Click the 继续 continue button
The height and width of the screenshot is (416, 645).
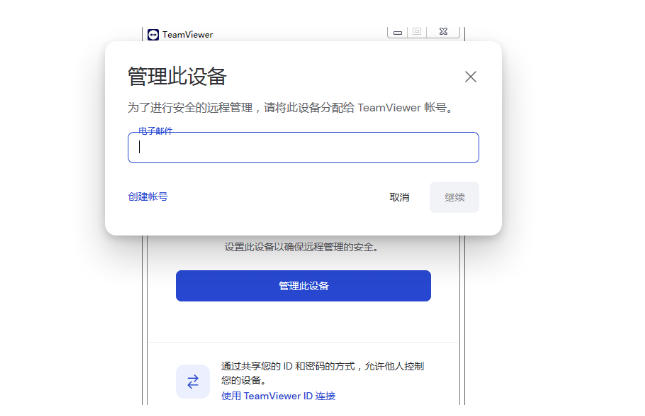(454, 197)
